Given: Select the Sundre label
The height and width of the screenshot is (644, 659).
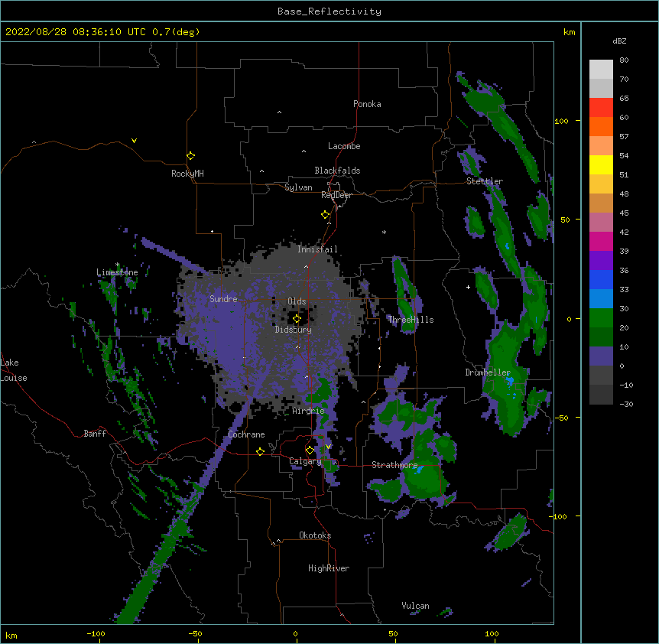Looking at the screenshot, I should (x=223, y=299).
